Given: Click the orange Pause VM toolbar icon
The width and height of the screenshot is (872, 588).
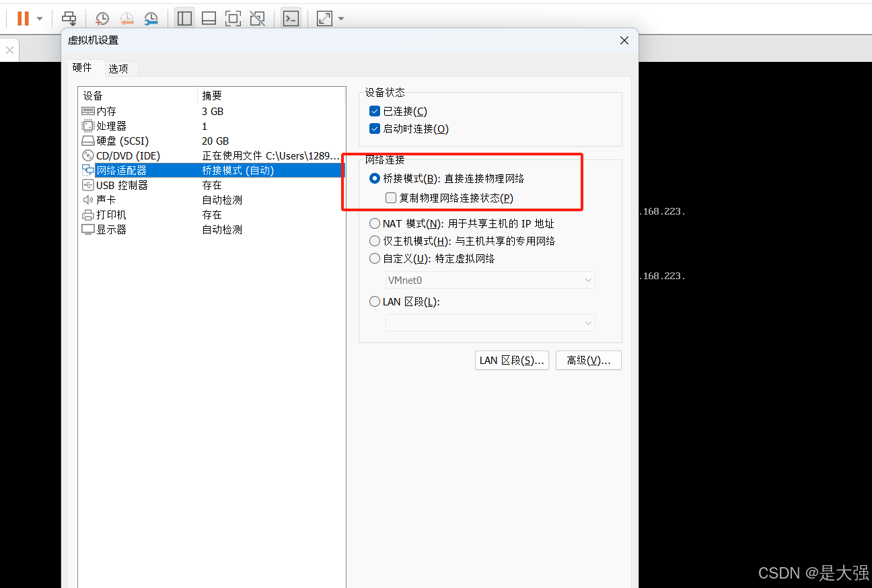Looking at the screenshot, I should tap(23, 18).
